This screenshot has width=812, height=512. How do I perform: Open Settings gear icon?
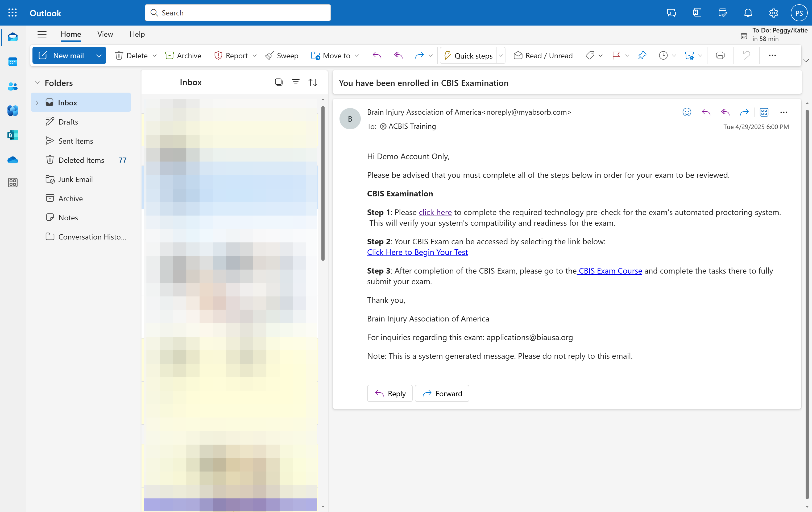tap(773, 13)
